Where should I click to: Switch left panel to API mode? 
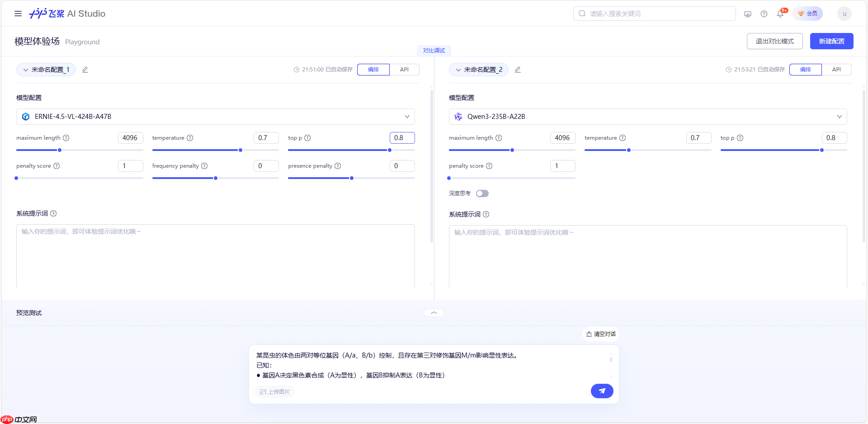404,70
